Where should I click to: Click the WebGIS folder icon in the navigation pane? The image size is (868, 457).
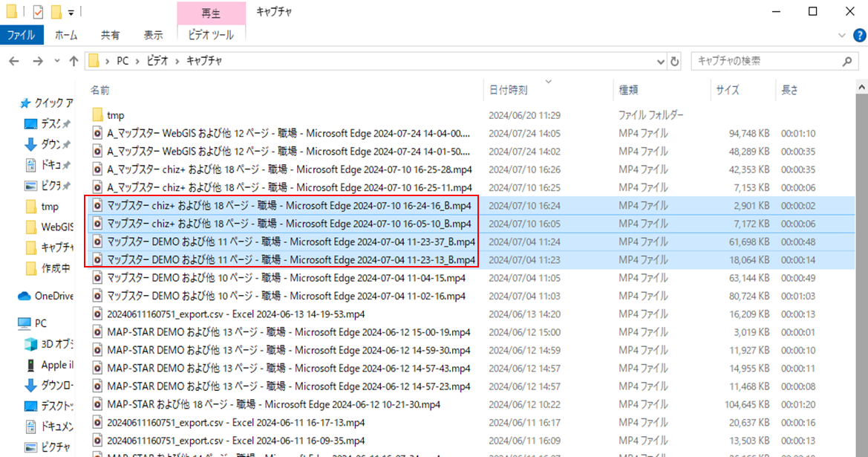click(x=31, y=227)
